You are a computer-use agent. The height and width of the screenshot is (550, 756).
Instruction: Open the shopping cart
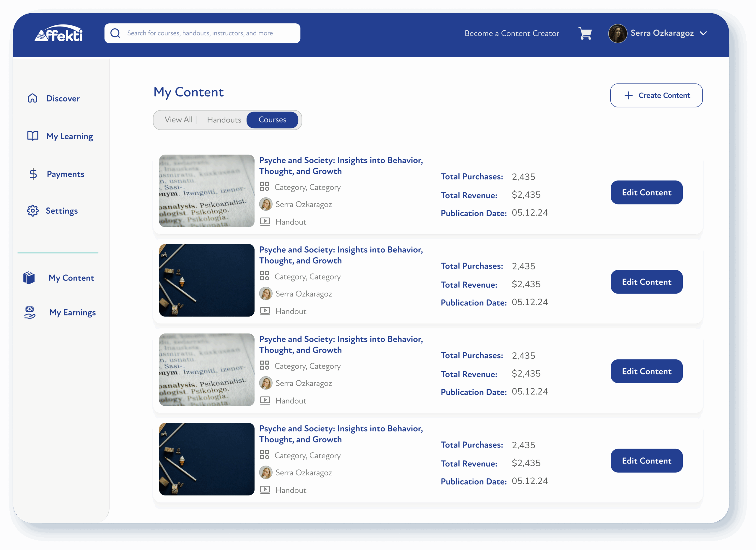point(585,33)
